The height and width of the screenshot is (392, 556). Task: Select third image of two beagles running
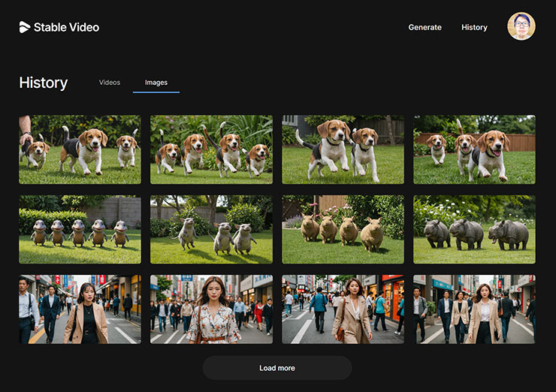coord(343,149)
